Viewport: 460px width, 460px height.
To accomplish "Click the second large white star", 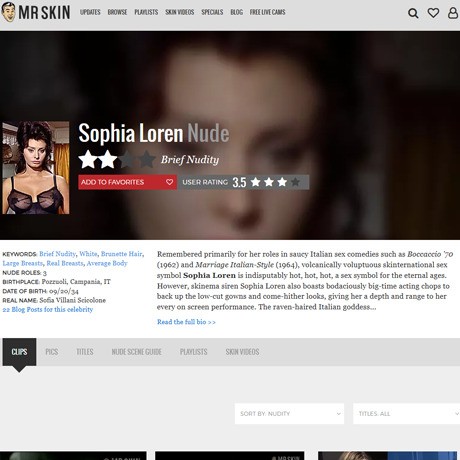I will [108, 159].
